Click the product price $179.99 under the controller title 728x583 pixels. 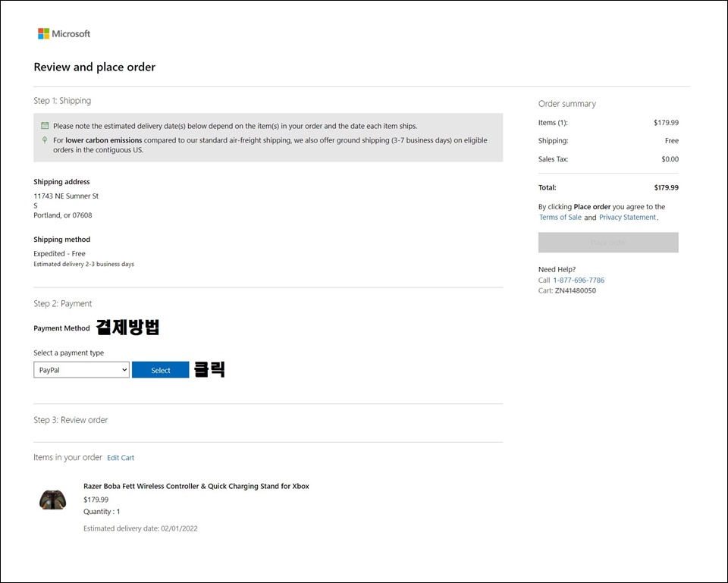[x=96, y=500]
